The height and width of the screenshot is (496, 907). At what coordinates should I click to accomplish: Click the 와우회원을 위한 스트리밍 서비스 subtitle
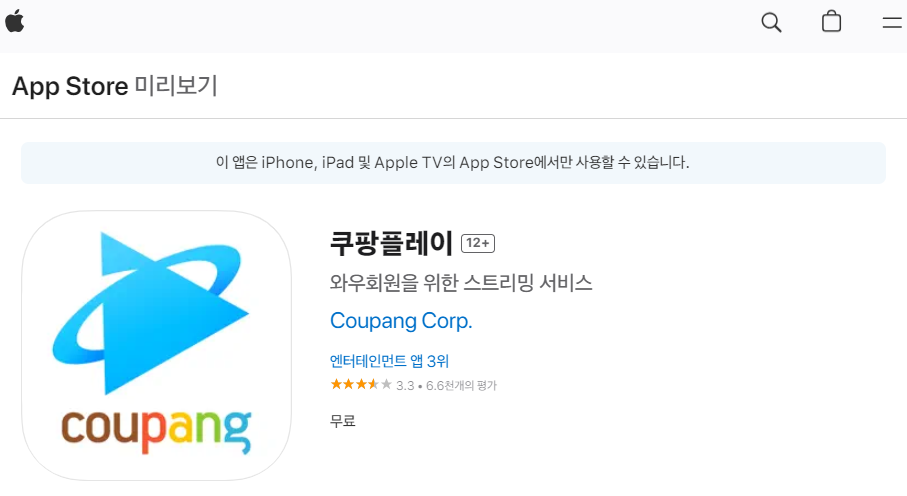pyautogui.click(x=461, y=283)
